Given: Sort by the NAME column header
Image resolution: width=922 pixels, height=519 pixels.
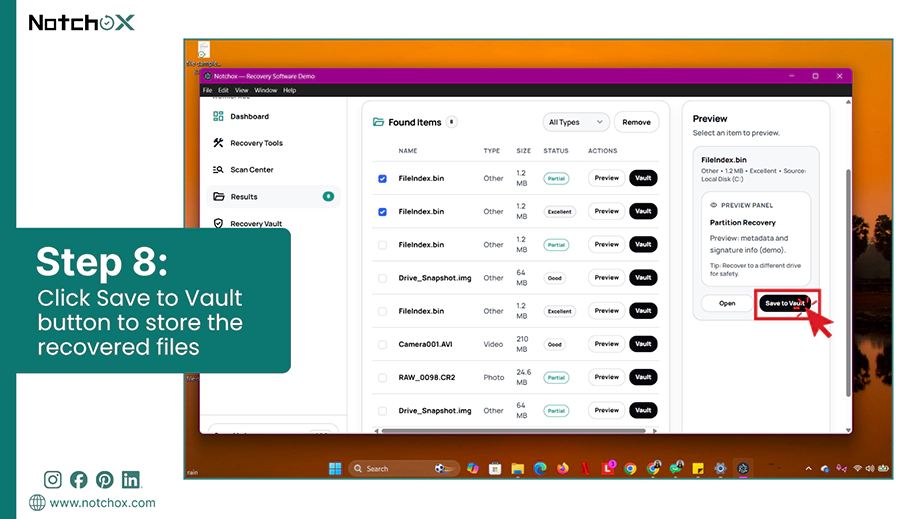Looking at the screenshot, I should click(x=407, y=151).
